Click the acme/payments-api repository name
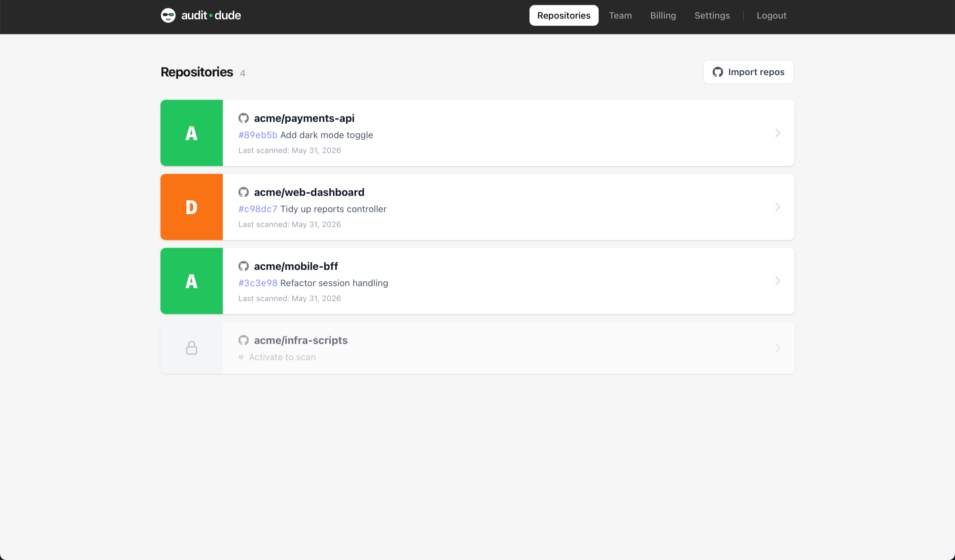Image resolution: width=955 pixels, height=560 pixels. (x=304, y=118)
